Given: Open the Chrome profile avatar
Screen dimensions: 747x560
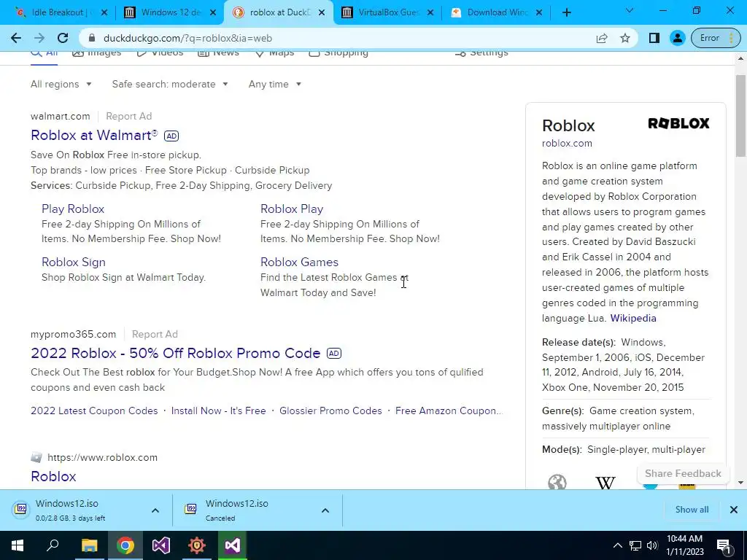Looking at the screenshot, I should 677,38.
